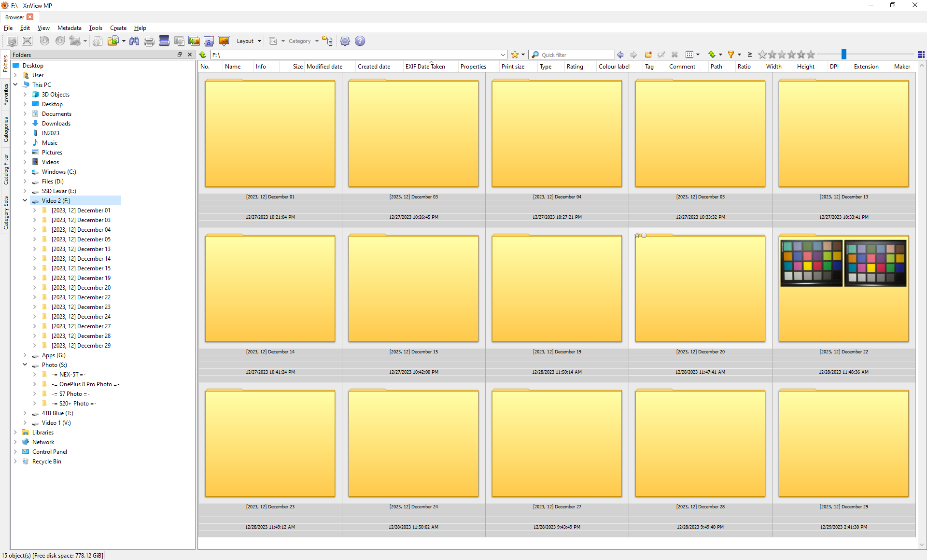Create a new folder with folder-star icon
This screenshot has width=927, height=560.
click(648, 55)
